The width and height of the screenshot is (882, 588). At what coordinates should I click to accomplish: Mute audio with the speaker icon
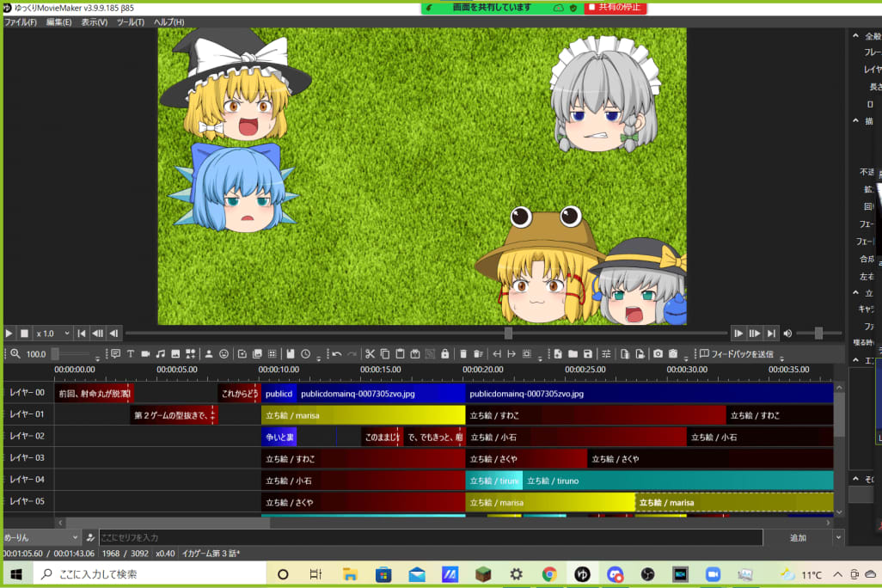787,334
